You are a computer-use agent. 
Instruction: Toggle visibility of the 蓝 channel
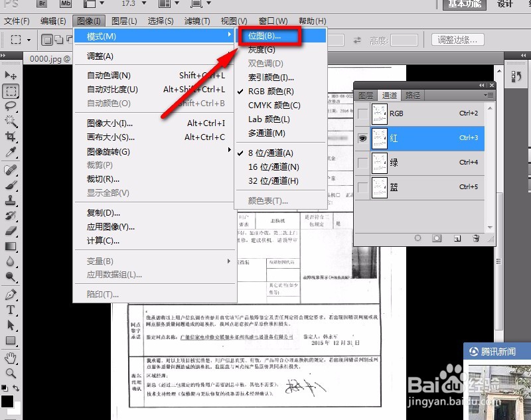coord(362,186)
